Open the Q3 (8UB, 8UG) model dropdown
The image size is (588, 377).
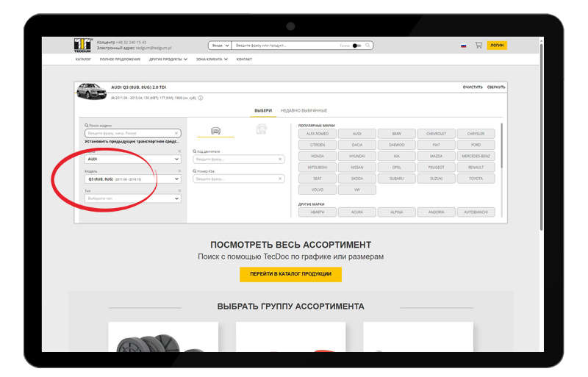pos(133,179)
